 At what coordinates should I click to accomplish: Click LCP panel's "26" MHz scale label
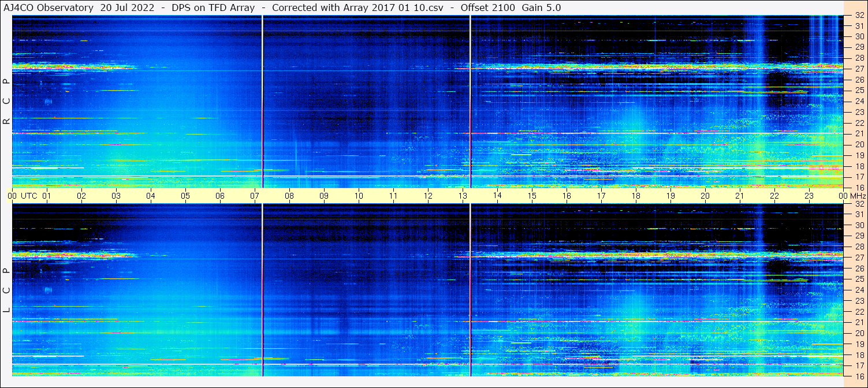859,268
